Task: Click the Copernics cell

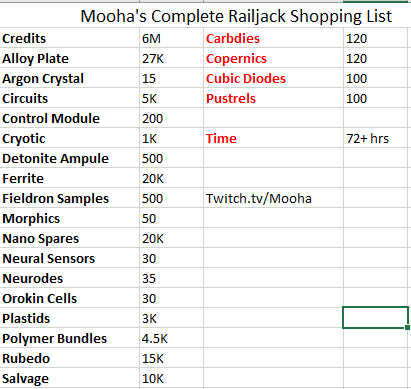Action: [273, 58]
